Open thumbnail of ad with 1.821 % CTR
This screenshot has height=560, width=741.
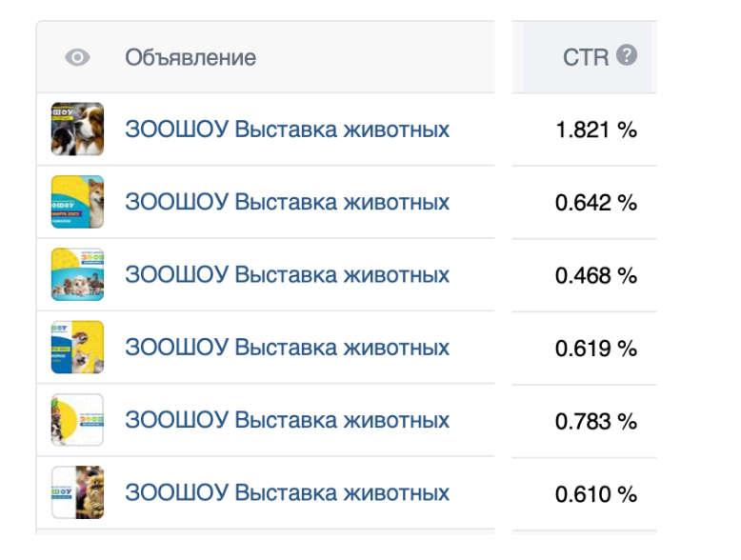pyautogui.click(x=77, y=130)
